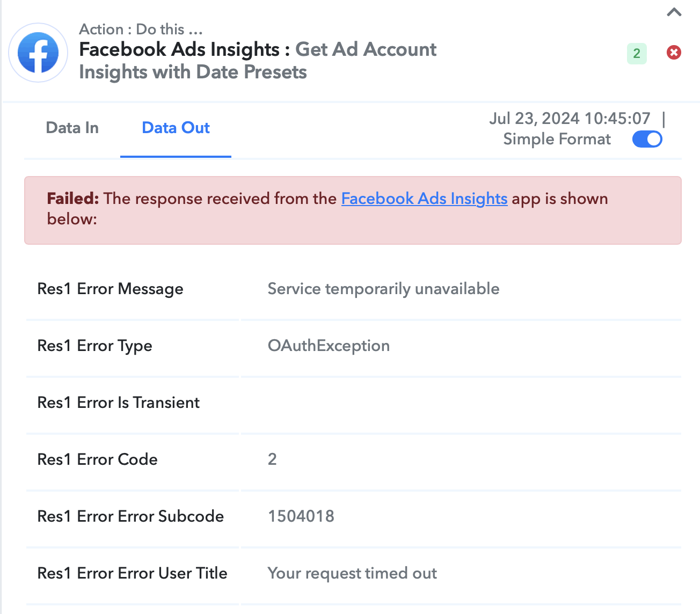700x614 pixels.
Task: Click the green step number 2 badge
Action: [x=637, y=53]
